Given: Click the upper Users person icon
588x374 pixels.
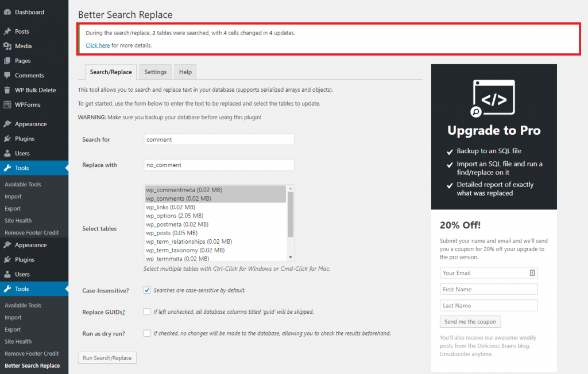Looking at the screenshot, I should point(7,153).
